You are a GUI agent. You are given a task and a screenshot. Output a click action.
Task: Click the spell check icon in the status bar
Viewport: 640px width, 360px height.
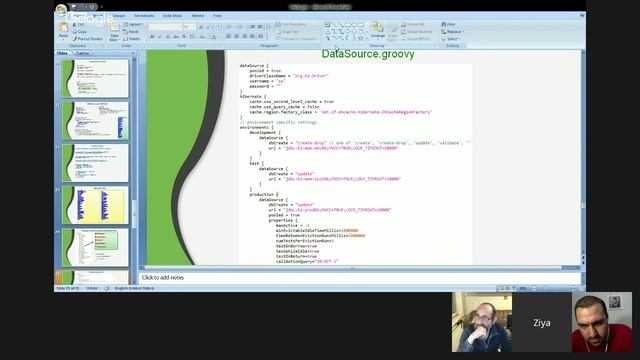coord(107,288)
